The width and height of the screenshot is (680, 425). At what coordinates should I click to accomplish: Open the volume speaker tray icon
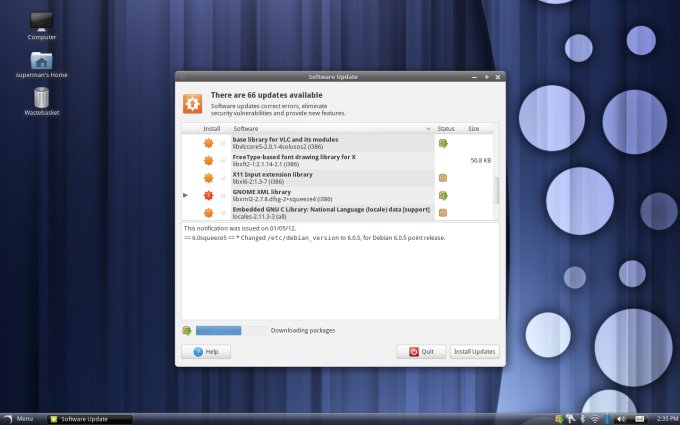coord(621,419)
